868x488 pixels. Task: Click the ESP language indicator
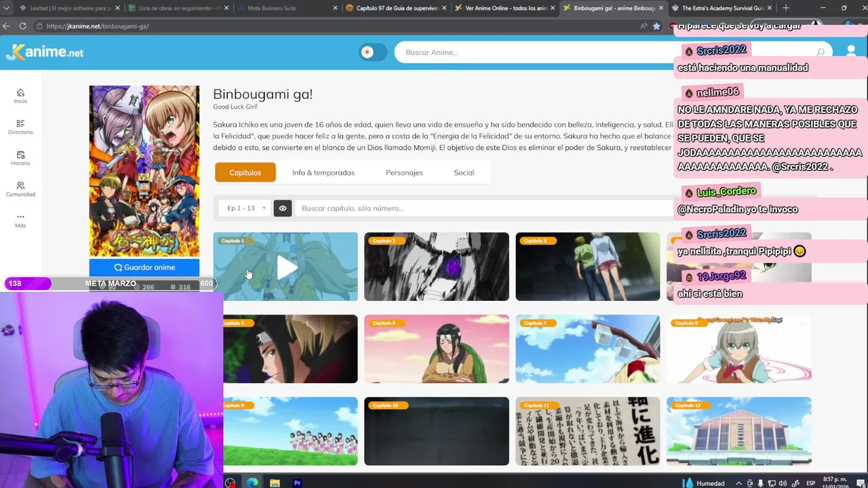810,483
